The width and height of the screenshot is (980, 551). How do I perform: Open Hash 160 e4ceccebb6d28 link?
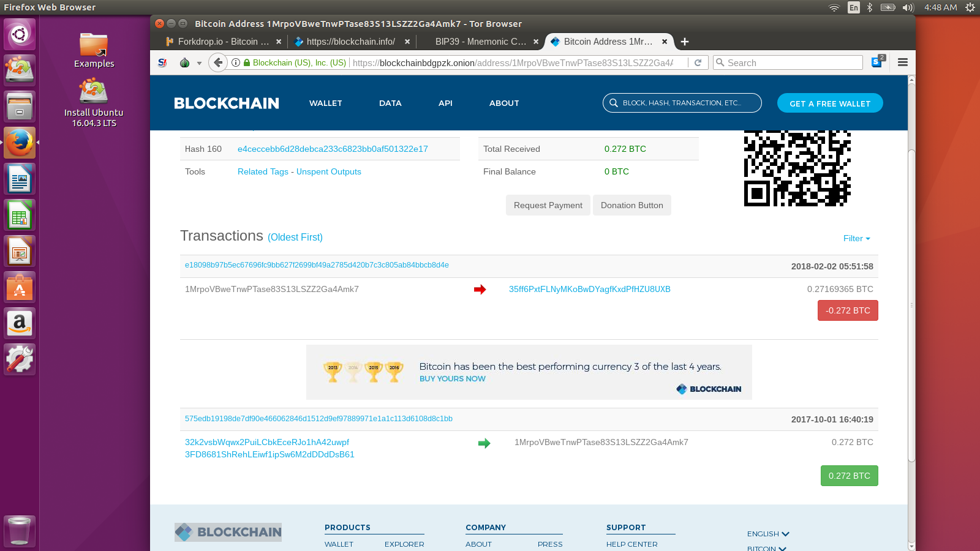[333, 149]
